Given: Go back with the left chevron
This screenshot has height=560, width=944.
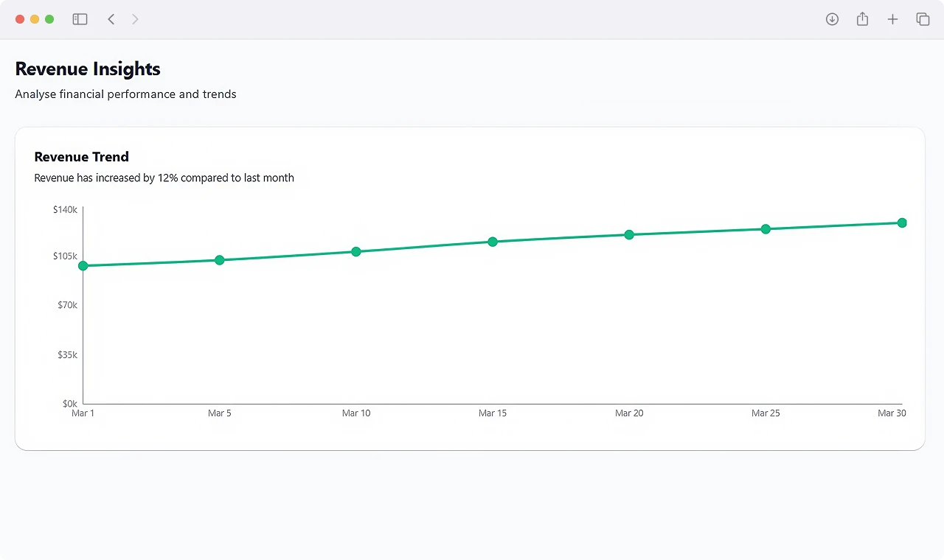Looking at the screenshot, I should pos(111,19).
